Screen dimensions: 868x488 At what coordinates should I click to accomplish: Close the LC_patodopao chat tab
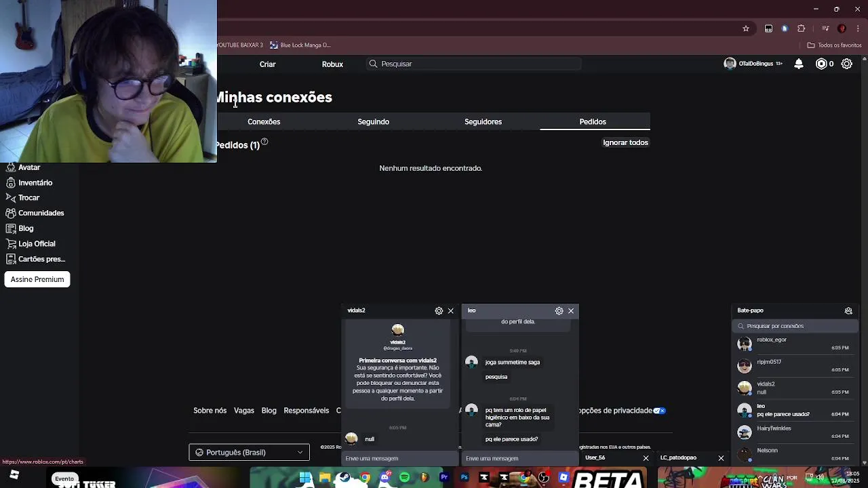tap(721, 458)
